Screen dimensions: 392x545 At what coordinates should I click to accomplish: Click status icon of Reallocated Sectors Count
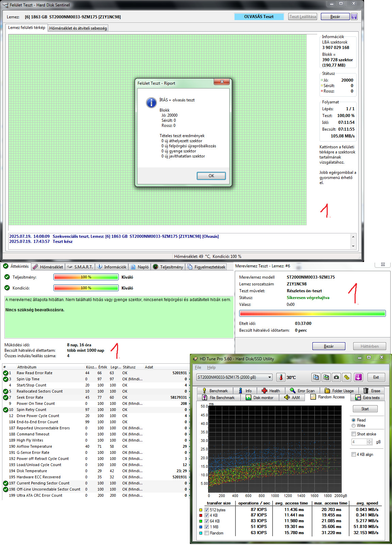point(6,391)
